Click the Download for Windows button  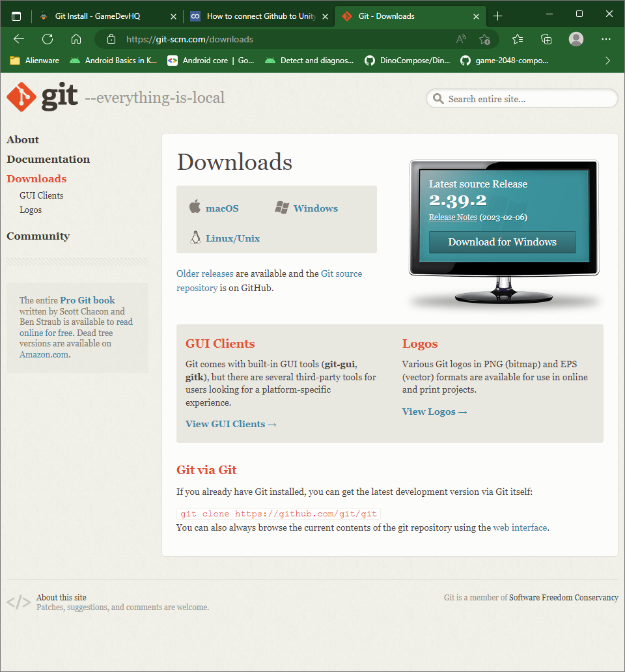click(x=502, y=242)
